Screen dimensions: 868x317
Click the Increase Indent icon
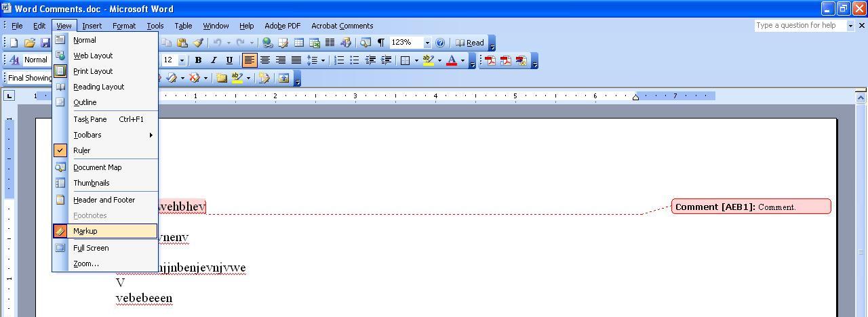point(386,60)
